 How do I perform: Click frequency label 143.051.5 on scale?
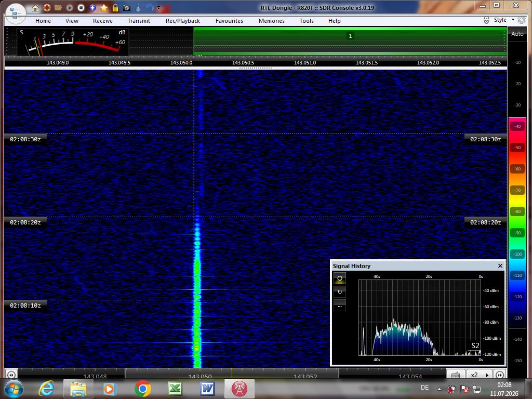(x=366, y=63)
